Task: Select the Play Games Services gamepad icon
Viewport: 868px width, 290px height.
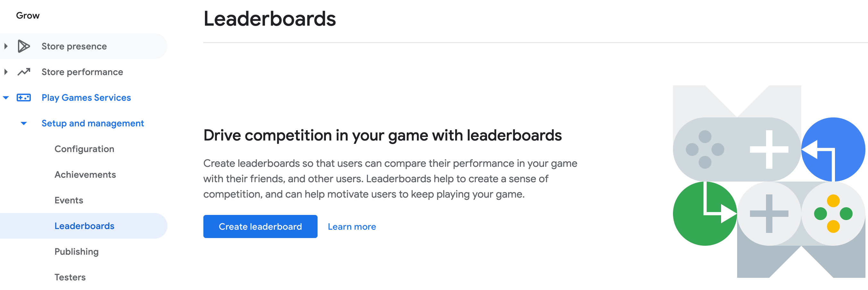Action: coord(24,98)
